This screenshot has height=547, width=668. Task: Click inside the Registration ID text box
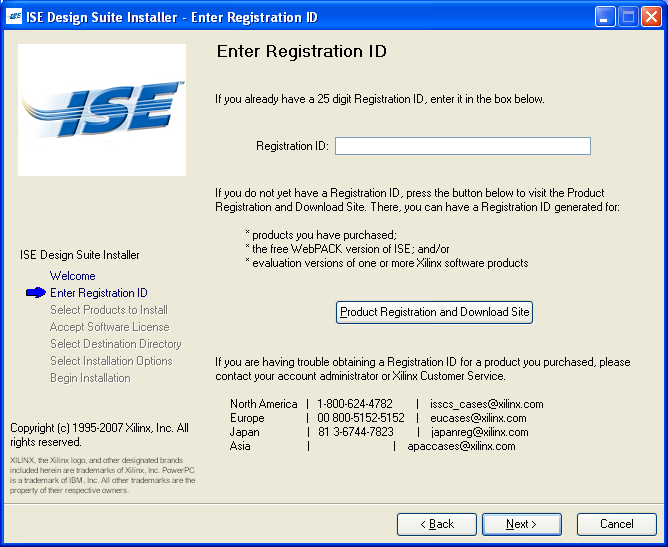pyautogui.click(x=462, y=146)
